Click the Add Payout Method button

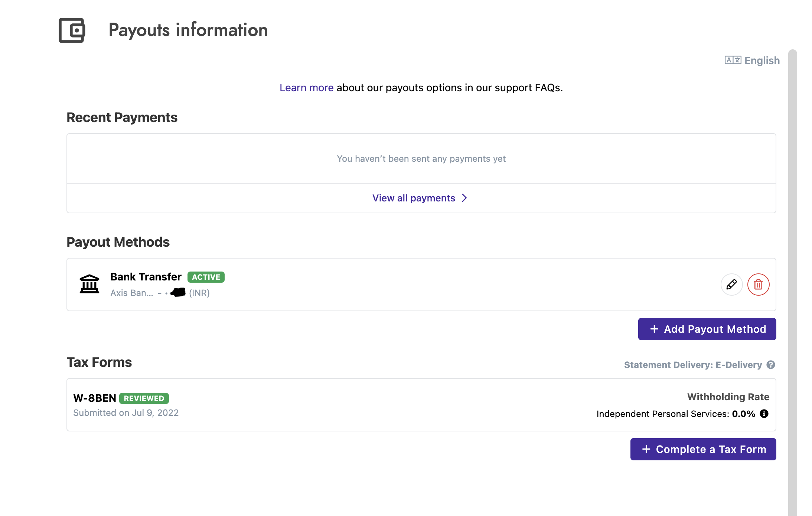click(x=707, y=329)
